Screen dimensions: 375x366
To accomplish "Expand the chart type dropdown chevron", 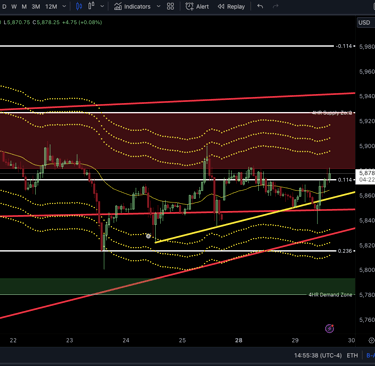I will pos(102,6).
